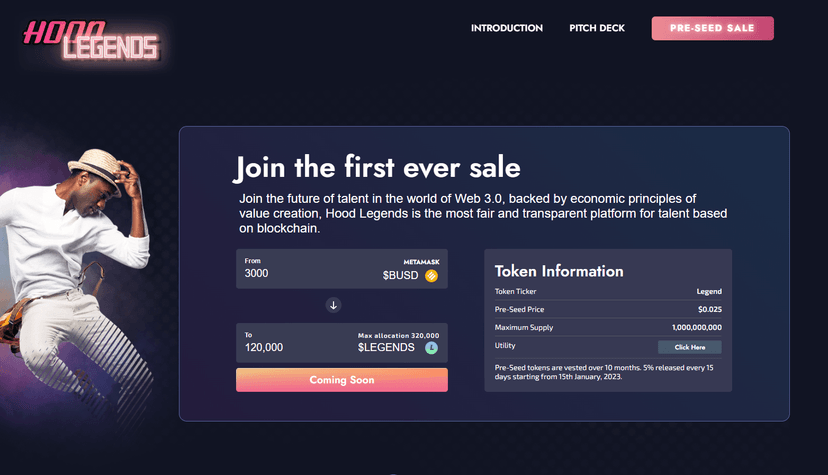Open the Introduction nav item
Viewport: 828px width, 475px height.
507,28
